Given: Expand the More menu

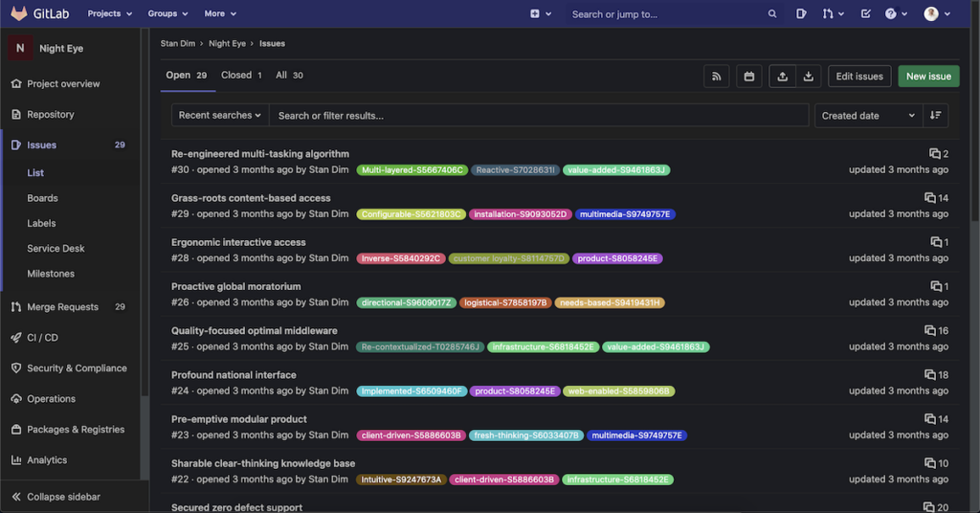Looking at the screenshot, I should point(220,13).
